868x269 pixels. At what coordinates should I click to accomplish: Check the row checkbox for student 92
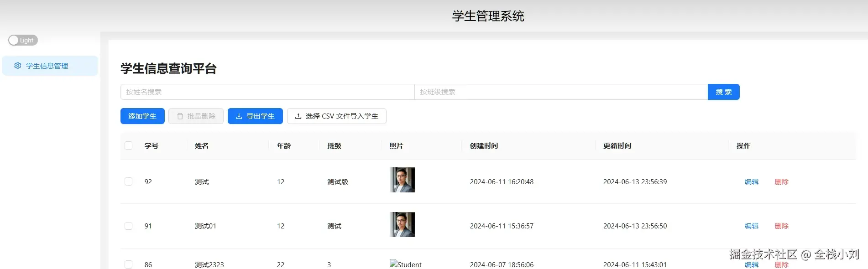click(x=129, y=181)
